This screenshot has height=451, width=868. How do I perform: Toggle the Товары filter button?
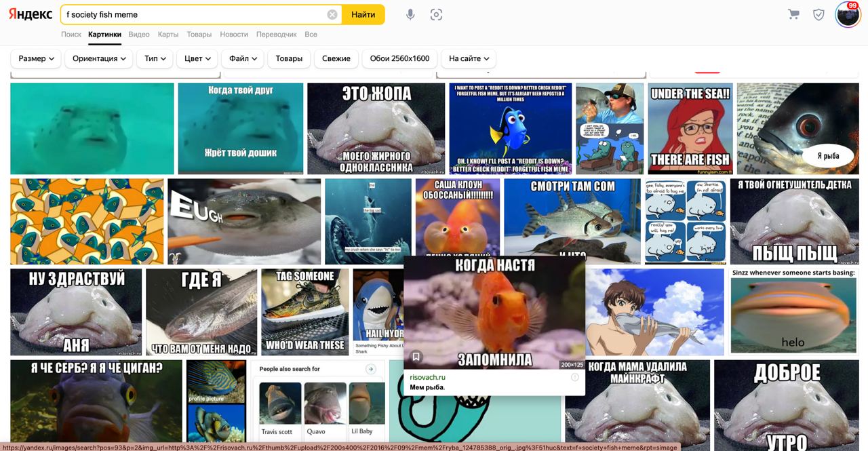(x=289, y=58)
